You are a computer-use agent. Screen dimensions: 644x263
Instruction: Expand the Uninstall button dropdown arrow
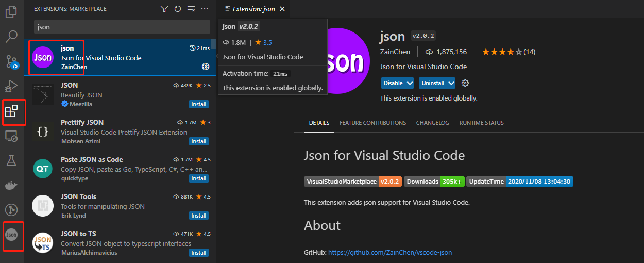click(x=451, y=83)
